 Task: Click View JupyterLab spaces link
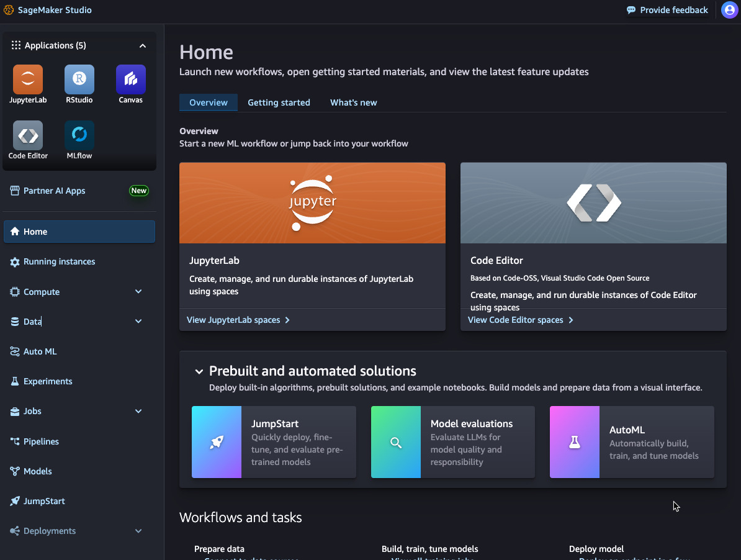pos(238,320)
